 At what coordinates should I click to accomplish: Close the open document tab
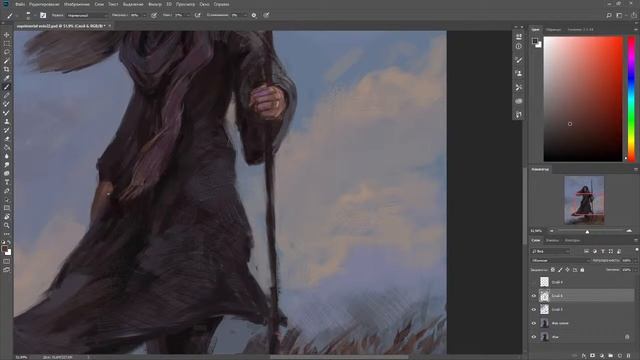109,26
